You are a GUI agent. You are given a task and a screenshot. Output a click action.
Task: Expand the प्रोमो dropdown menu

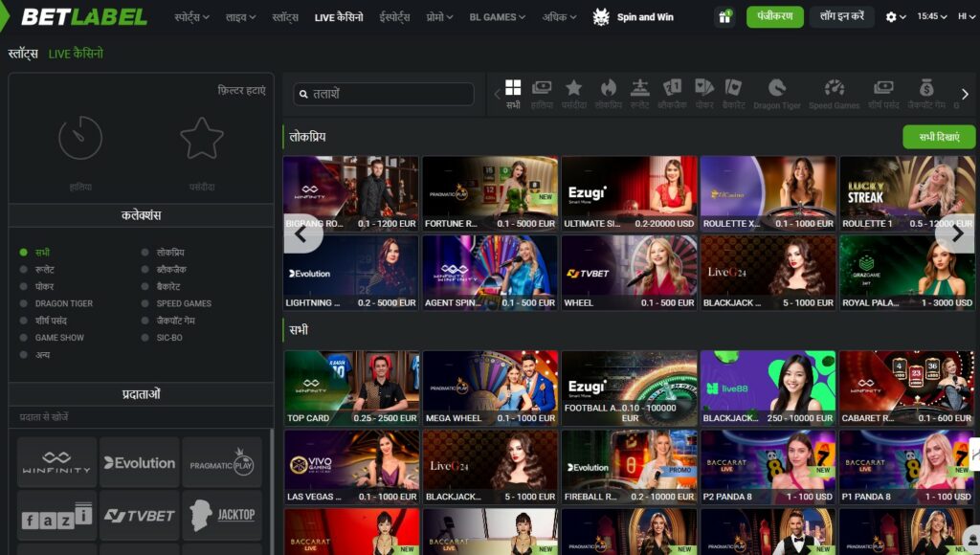pos(439,17)
